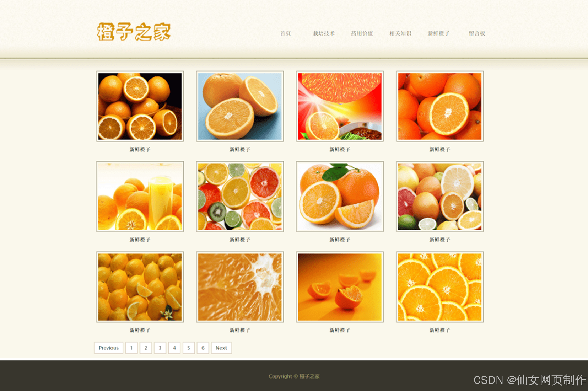Image resolution: width=588 pixels, height=391 pixels.
Task: Click the Next pagination button
Action: coord(221,348)
